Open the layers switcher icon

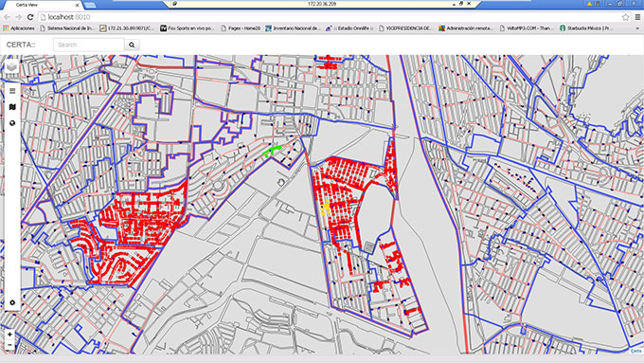coord(11,67)
